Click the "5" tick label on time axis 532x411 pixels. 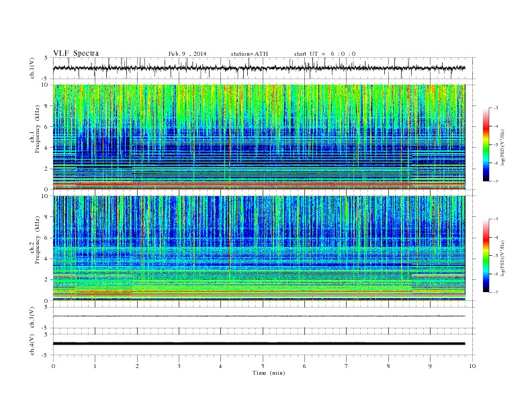263,366
